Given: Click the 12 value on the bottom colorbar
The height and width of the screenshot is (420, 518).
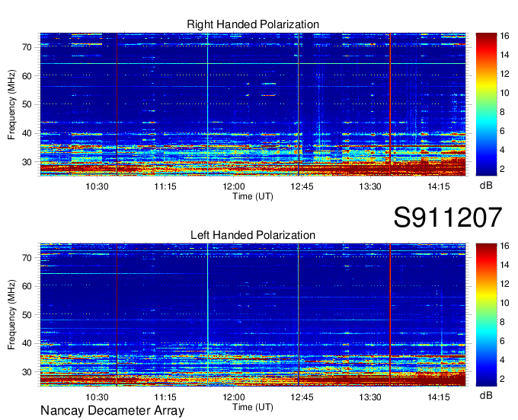Looking at the screenshot, I should coord(504,284).
